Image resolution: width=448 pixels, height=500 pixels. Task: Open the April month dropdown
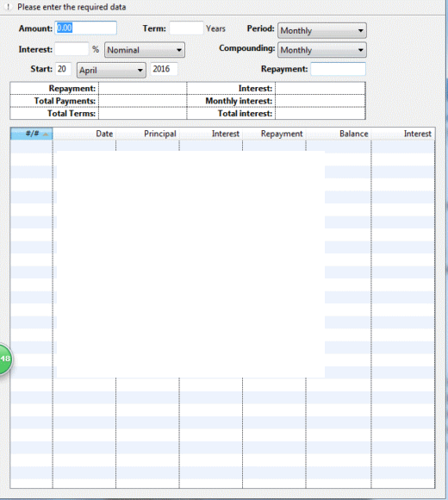tap(111, 70)
